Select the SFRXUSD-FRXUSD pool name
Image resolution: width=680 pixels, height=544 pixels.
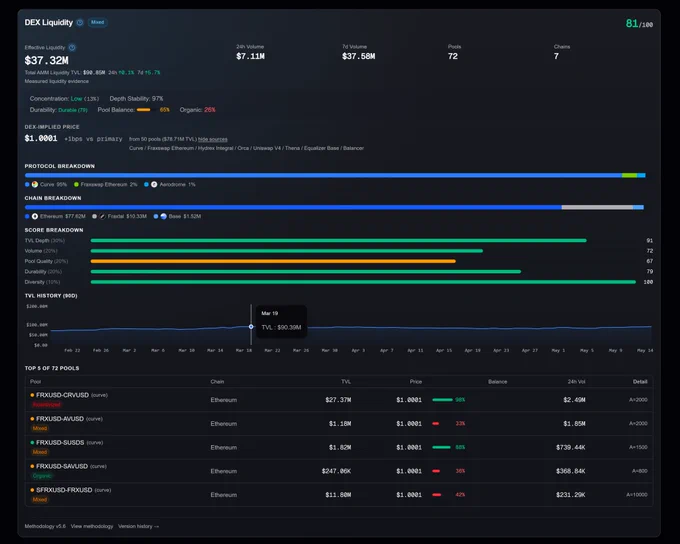pos(64,490)
